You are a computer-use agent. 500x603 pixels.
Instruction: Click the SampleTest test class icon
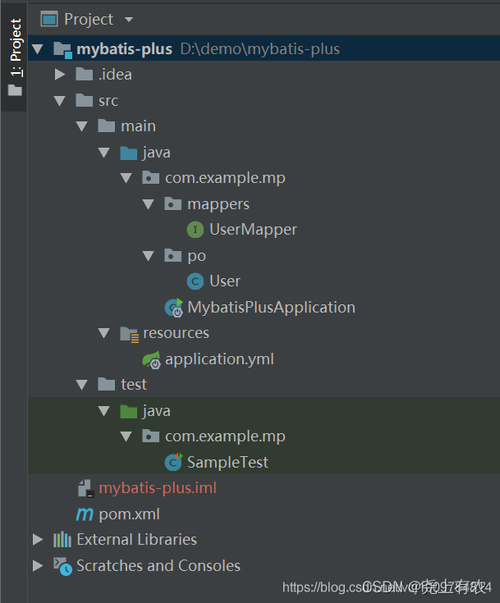click(173, 462)
